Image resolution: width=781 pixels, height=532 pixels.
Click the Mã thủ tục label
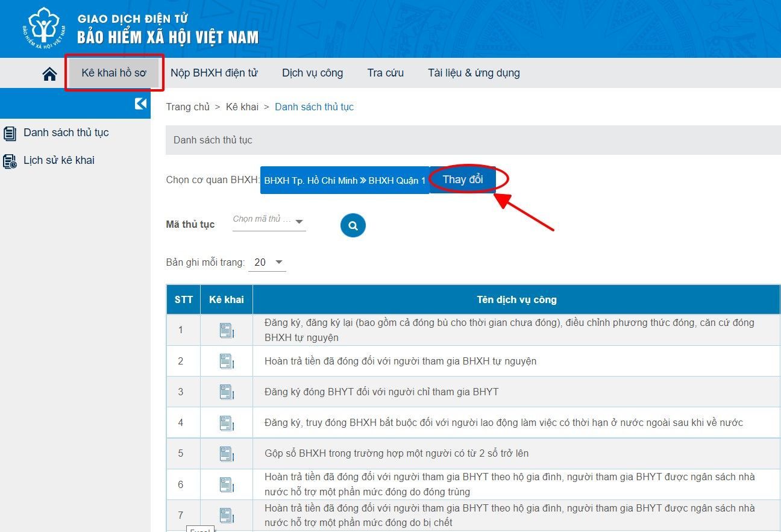[190, 224]
